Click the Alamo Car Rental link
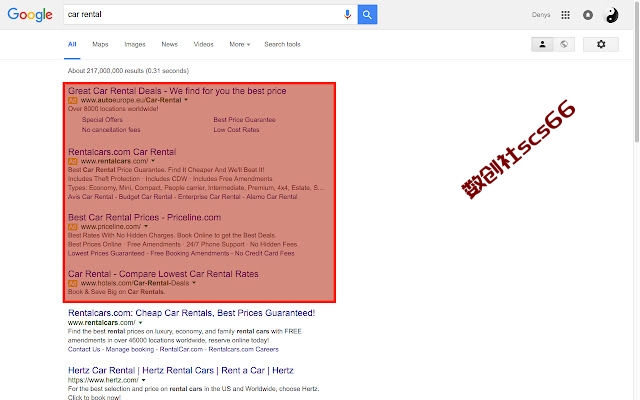640x400 pixels. 271,197
